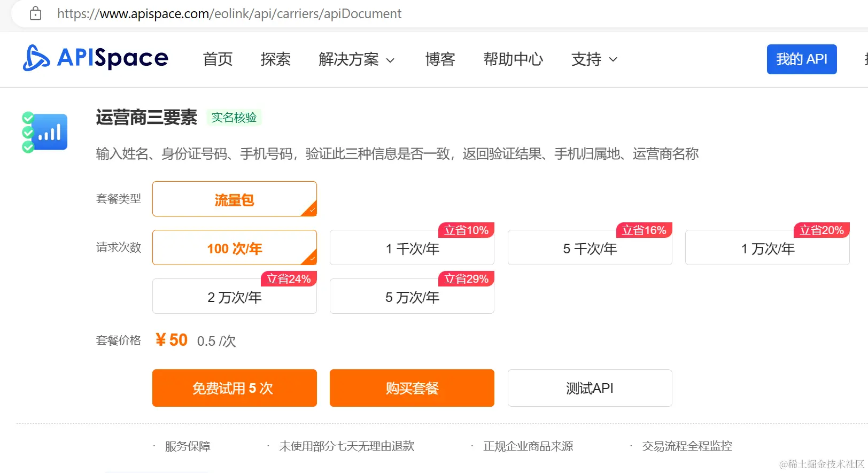
Task: Select the 流量包 package type
Action: coord(235,199)
